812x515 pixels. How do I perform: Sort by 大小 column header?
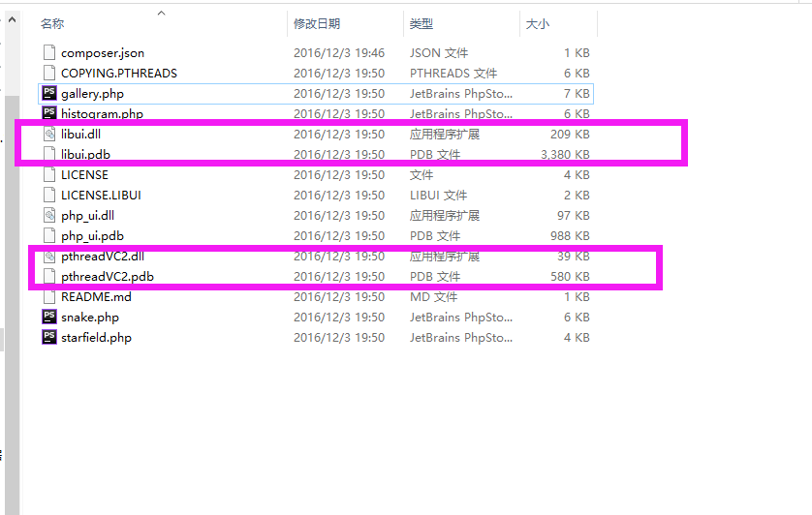click(538, 24)
